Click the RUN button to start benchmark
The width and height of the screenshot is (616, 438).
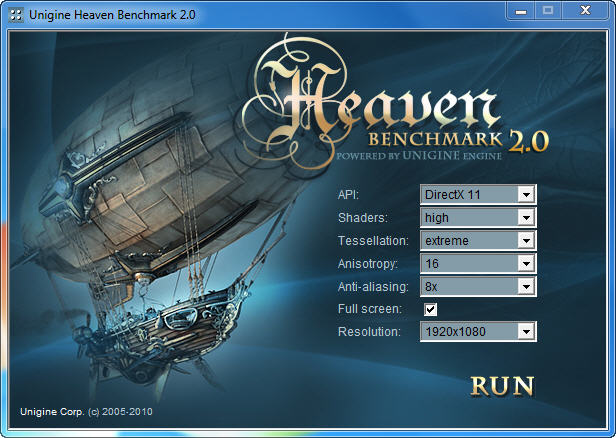pos(502,386)
